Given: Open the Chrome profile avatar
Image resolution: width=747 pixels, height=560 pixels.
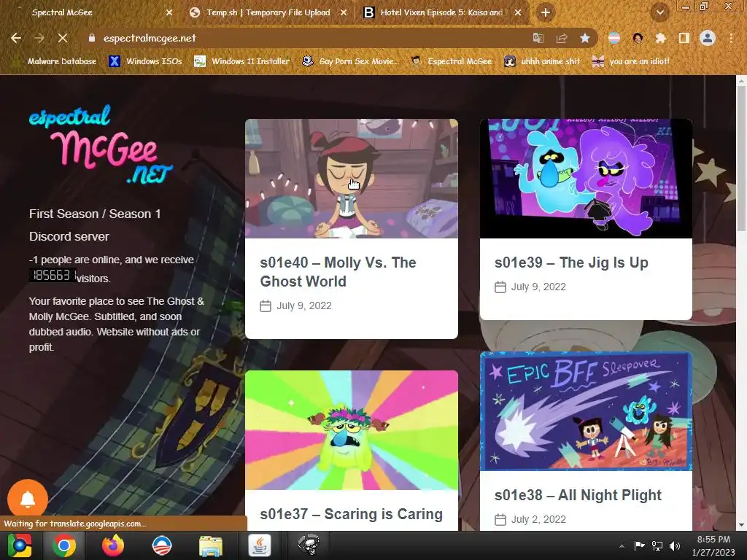Looking at the screenshot, I should click(x=708, y=38).
